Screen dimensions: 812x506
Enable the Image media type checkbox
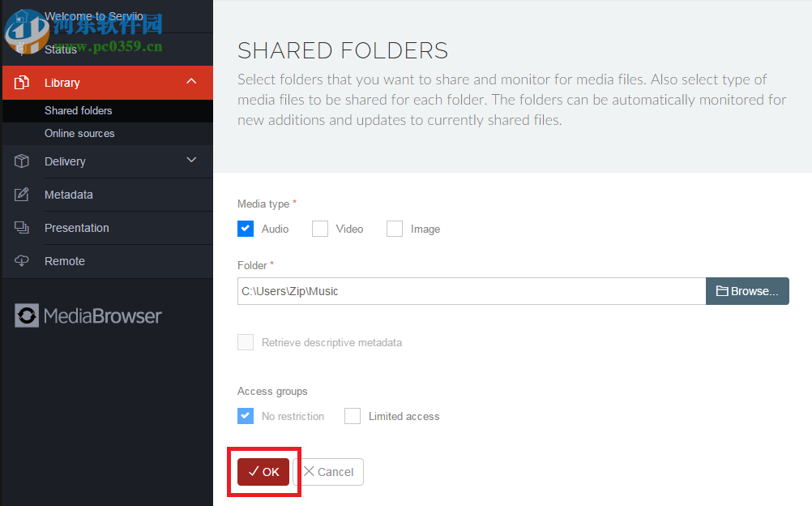point(395,229)
